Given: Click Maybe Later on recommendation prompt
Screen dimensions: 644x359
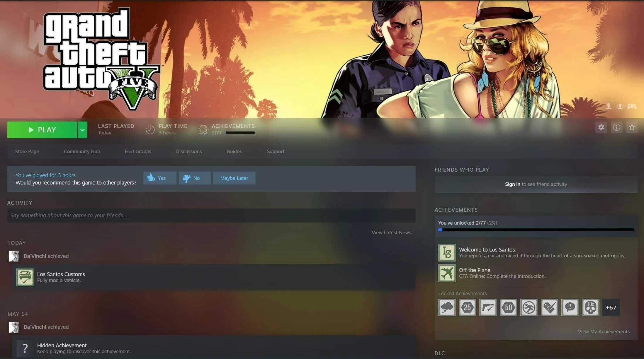Looking at the screenshot, I should click(x=234, y=178).
